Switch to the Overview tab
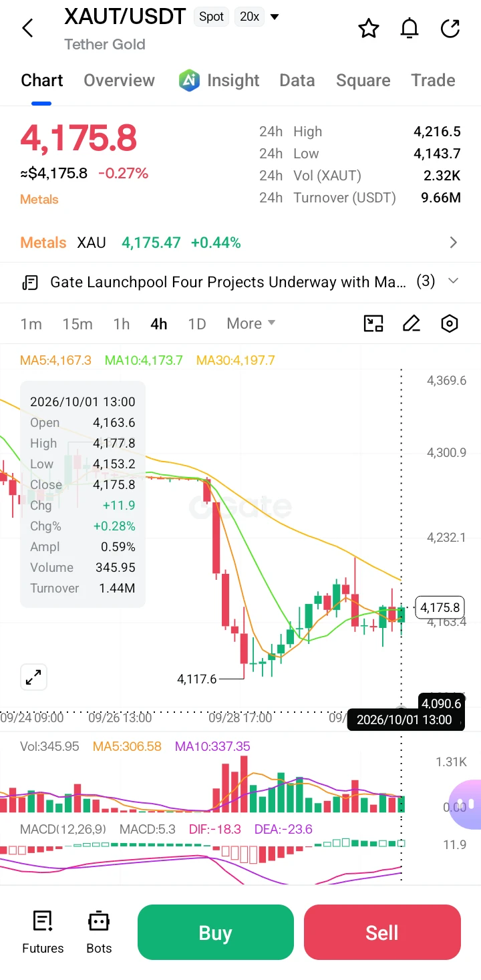The width and height of the screenshot is (481, 980). [119, 80]
